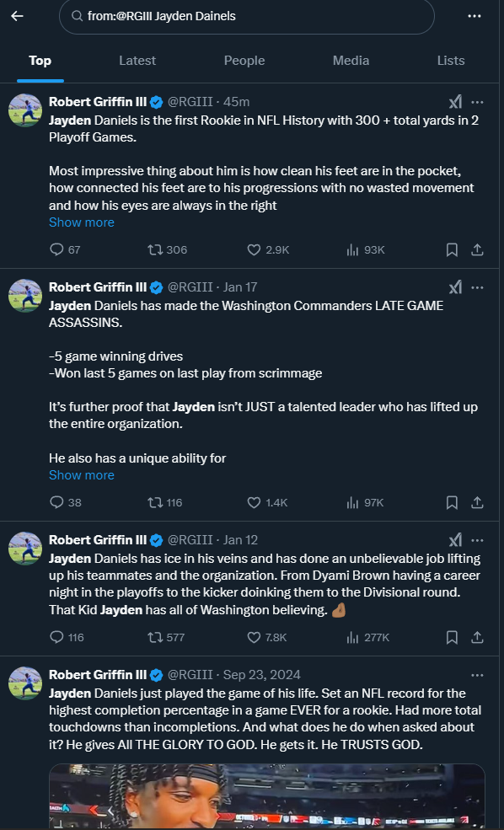Like the Jan 12 ice in veins tweet
Image resolution: width=504 pixels, height=830 pixels.
[267, 637]
